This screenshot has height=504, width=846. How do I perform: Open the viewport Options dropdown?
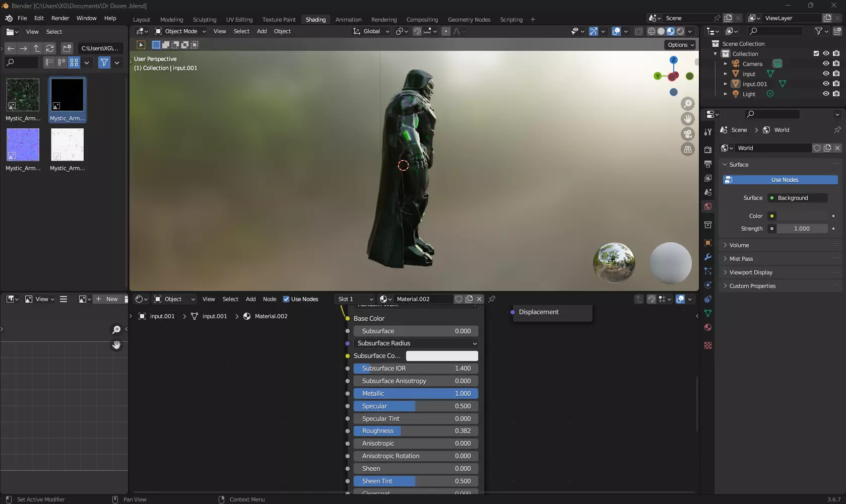(681, 45)
